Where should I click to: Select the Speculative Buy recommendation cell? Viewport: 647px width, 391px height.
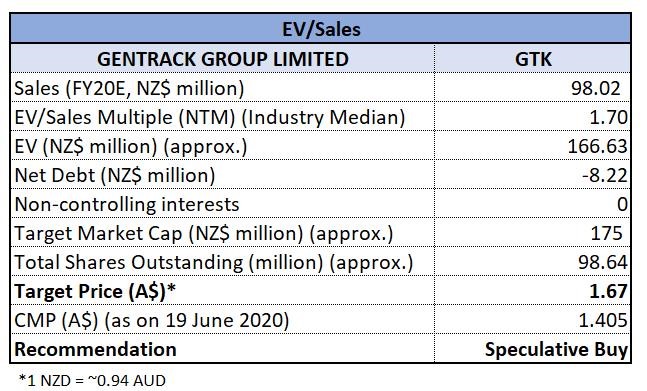[533, 349]
